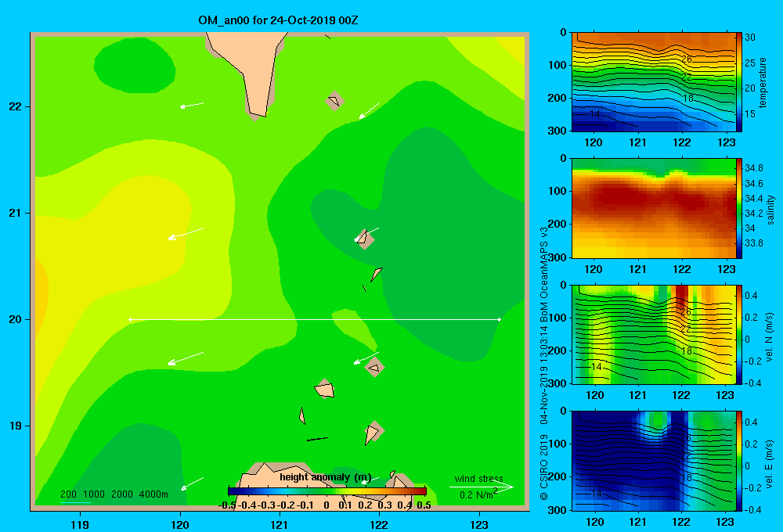This screenshot has width=783, height=532.
Task: Click the east endpoint of transect line
Action: point(499,319)
